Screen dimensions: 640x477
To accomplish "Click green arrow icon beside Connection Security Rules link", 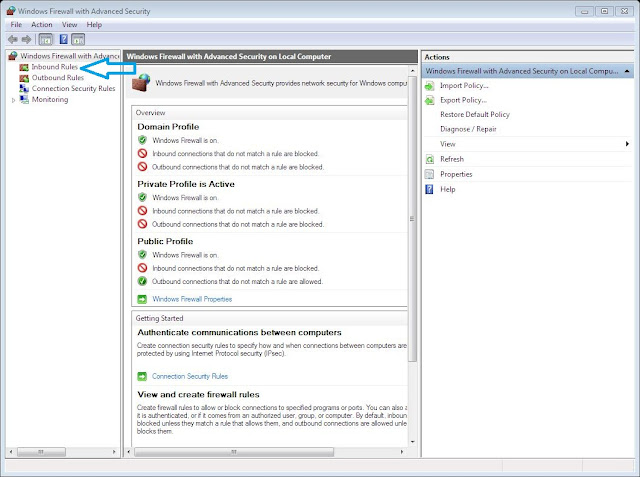I will pyautogui.click(x=142, y=376).
